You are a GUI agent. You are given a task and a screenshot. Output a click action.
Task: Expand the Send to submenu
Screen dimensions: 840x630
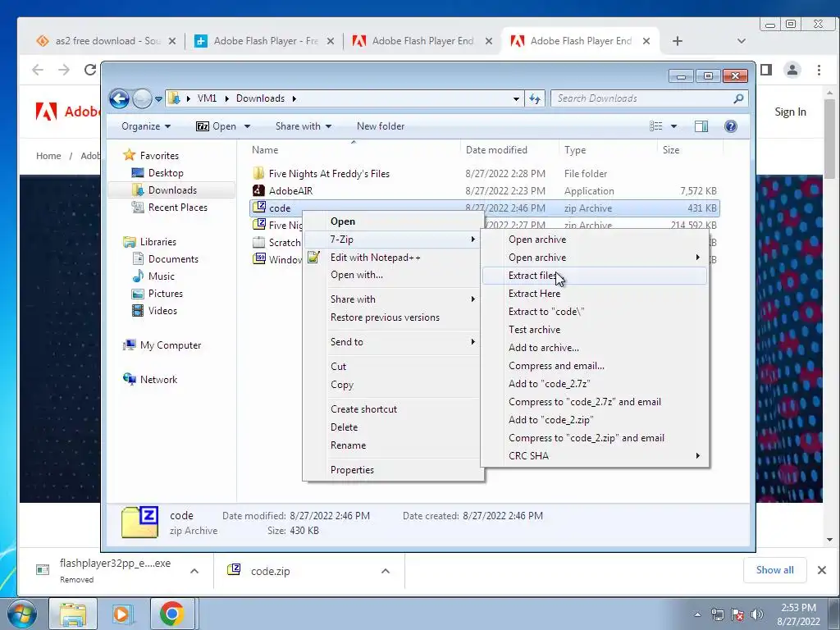(x=473, y=342)
